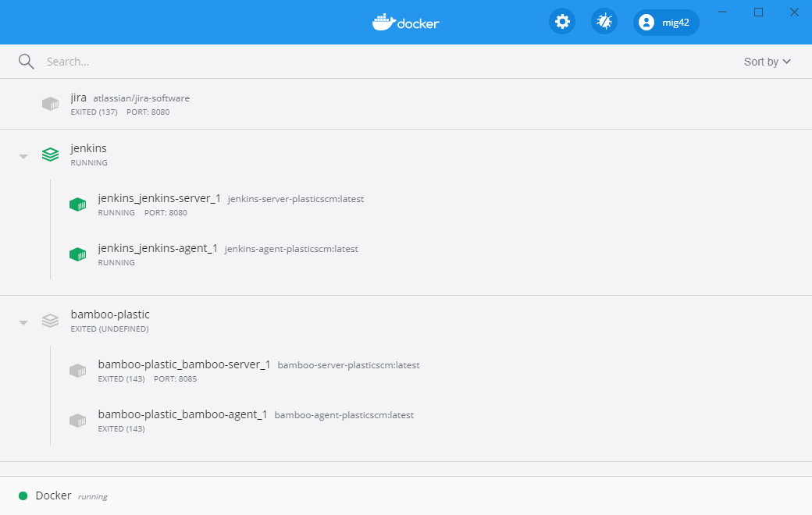Select jenkins_jenkins-agent_1 container name
The height and width of the screenshot is (515, 812).
(x=158, y=248)
